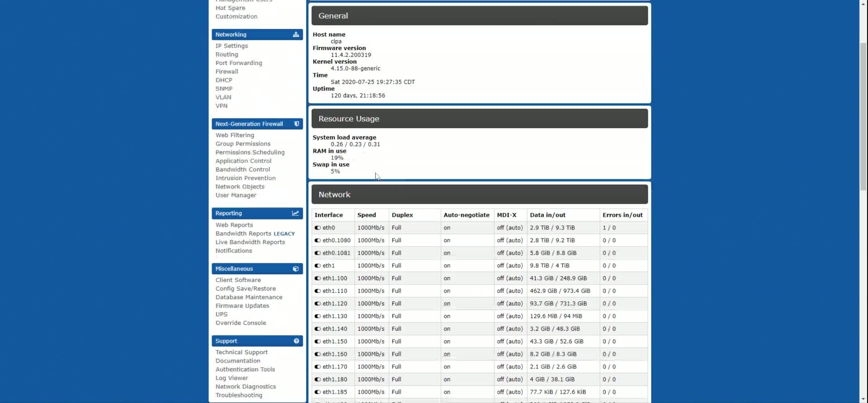Open Network Diagnostics
The height and width of the screenshot is (403, 868).
[245, 387]
